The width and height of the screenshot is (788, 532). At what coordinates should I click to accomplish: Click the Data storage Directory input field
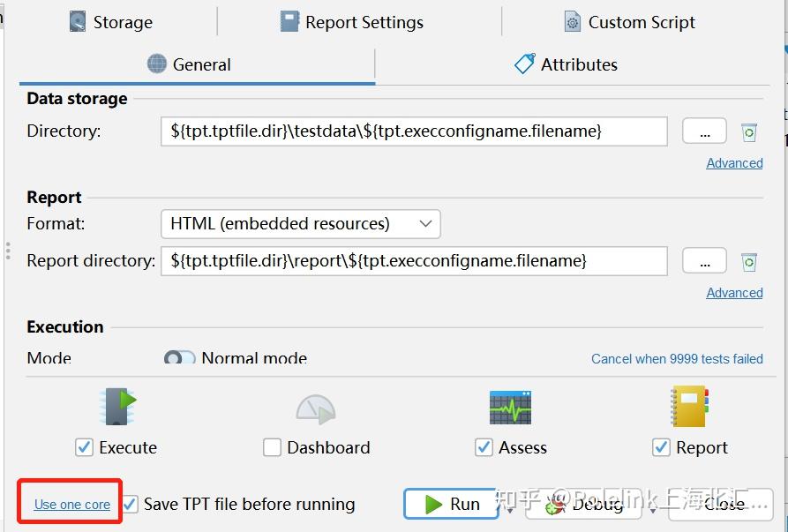(x=414, y=131)
